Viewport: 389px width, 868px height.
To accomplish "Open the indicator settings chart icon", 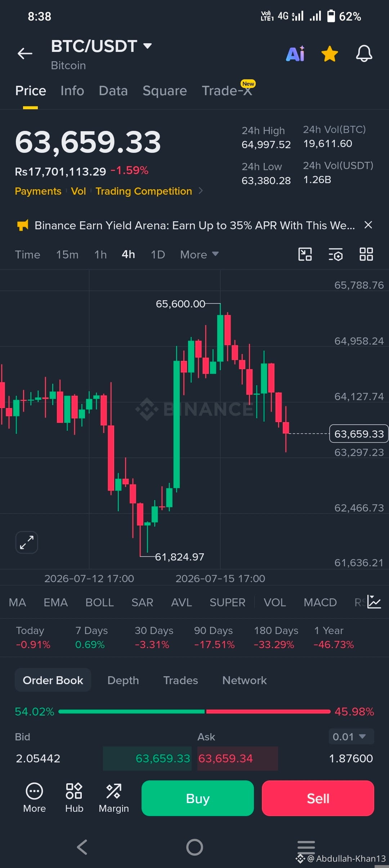I will click(374, 602).
